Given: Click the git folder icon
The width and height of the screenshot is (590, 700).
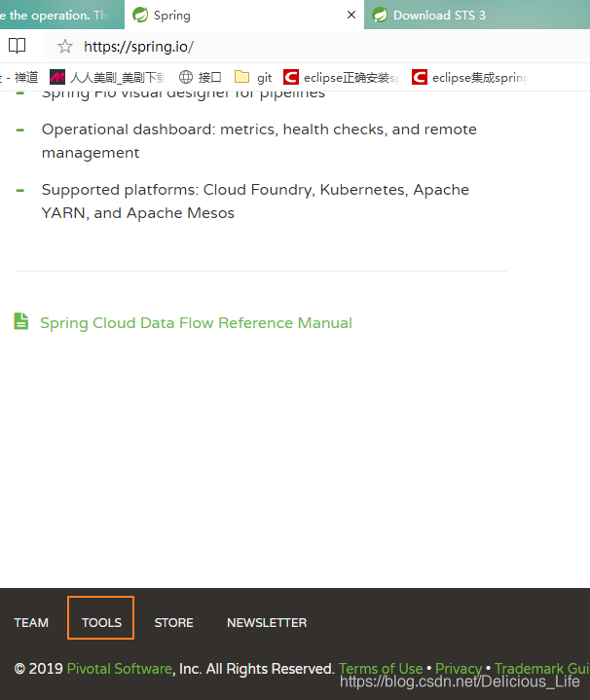Looking at the screenshot, I should click(241, 77).
